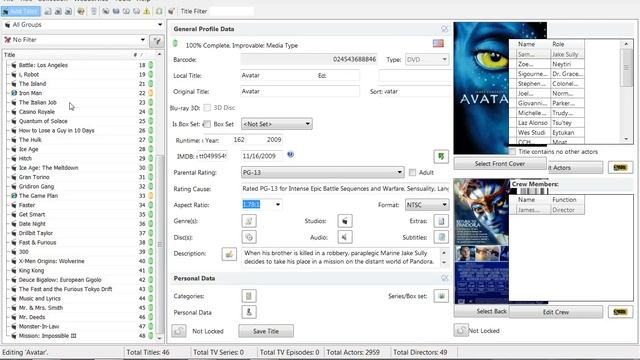Open the Subtitles editor icon
640x360 pixels.
click(441, 237)
